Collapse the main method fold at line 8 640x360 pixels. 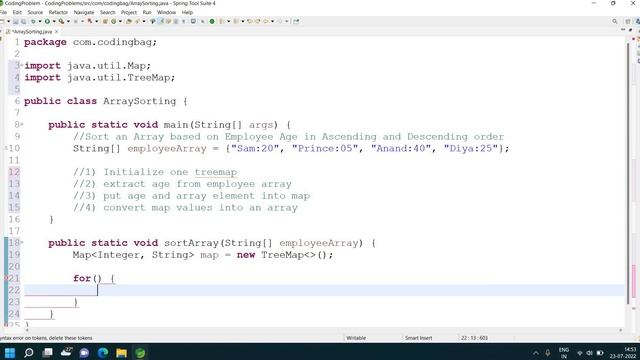coord(22,124)
